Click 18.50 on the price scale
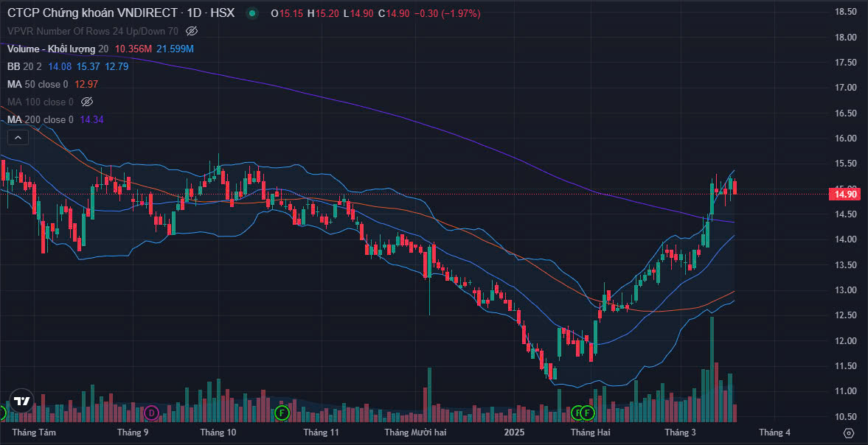 tap(846, 12)
